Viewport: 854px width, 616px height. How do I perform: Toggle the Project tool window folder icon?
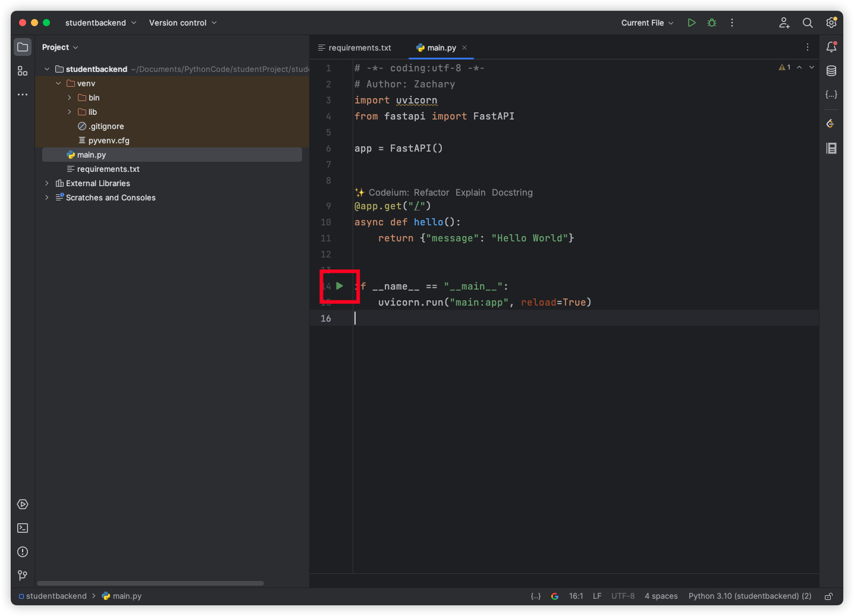point(23,47)
